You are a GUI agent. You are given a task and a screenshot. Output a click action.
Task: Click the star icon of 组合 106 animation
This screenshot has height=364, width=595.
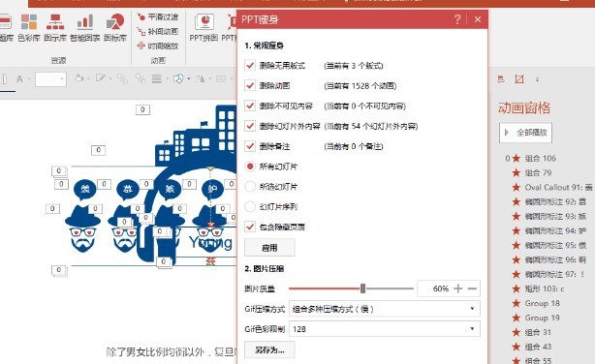tap(517, 158)
